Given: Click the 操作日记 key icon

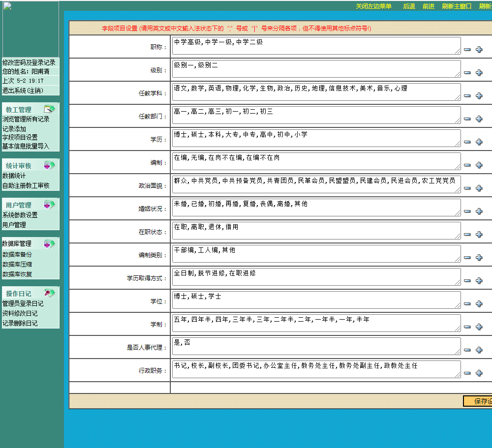Looking at the screenshot, I should 49,293.
